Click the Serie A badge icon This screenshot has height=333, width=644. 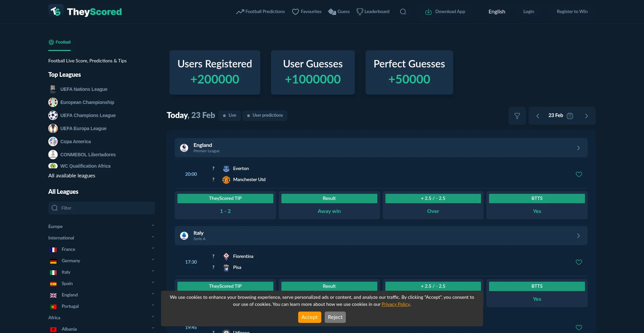(x=184, y=236)
